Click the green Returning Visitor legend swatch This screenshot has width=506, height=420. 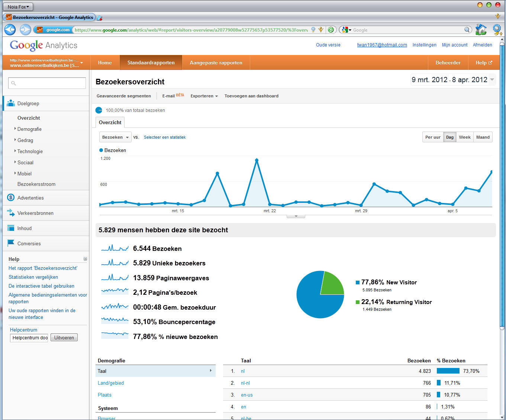pos(358,302)
